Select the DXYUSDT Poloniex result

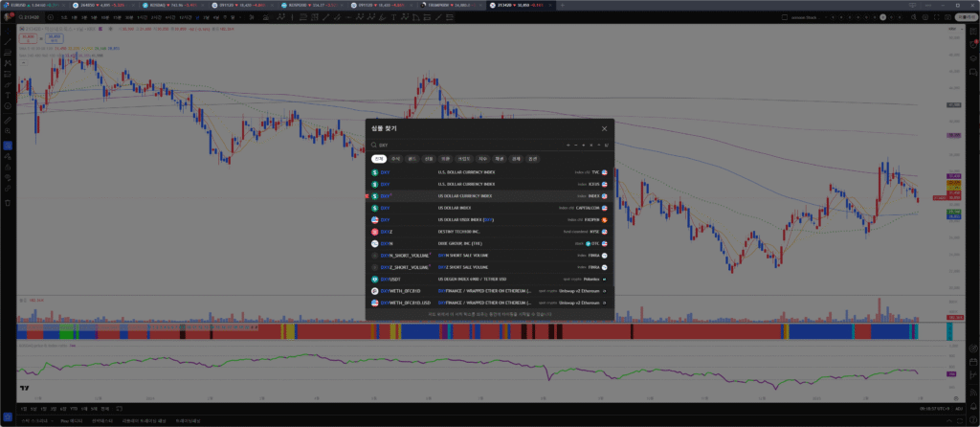pos(489,279)
